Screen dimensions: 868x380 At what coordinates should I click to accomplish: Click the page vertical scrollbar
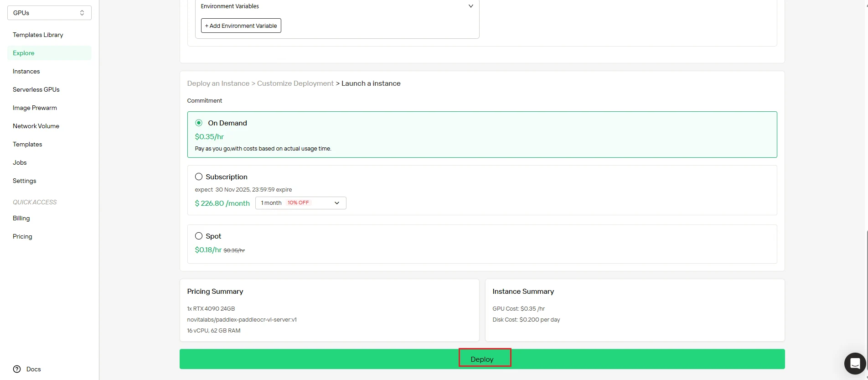click(x=866, y=301)
